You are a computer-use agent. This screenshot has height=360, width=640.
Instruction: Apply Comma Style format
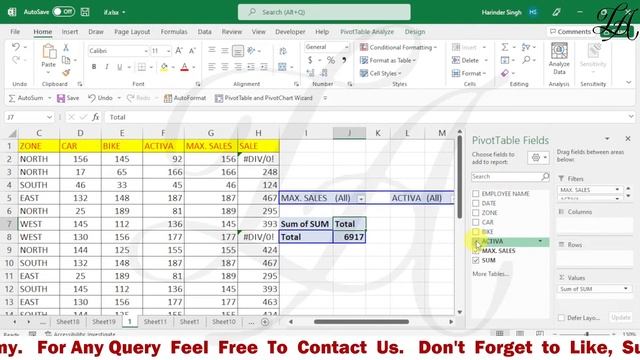(x=344, y=60)
